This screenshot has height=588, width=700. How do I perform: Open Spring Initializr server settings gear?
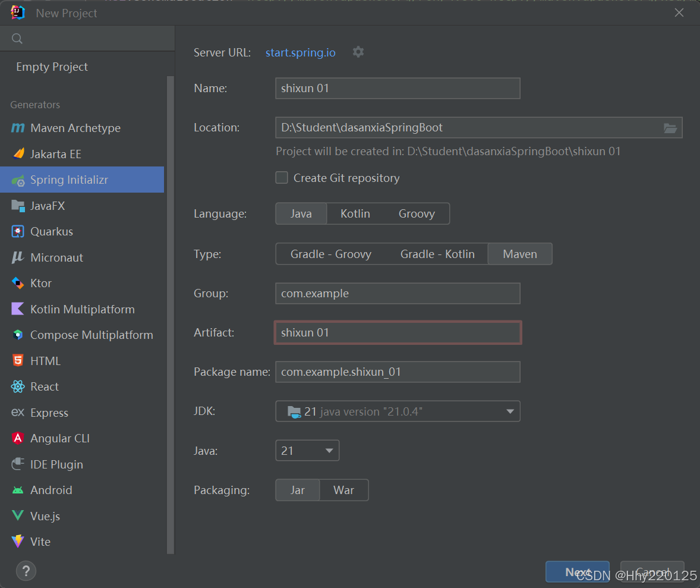[358, 52]
